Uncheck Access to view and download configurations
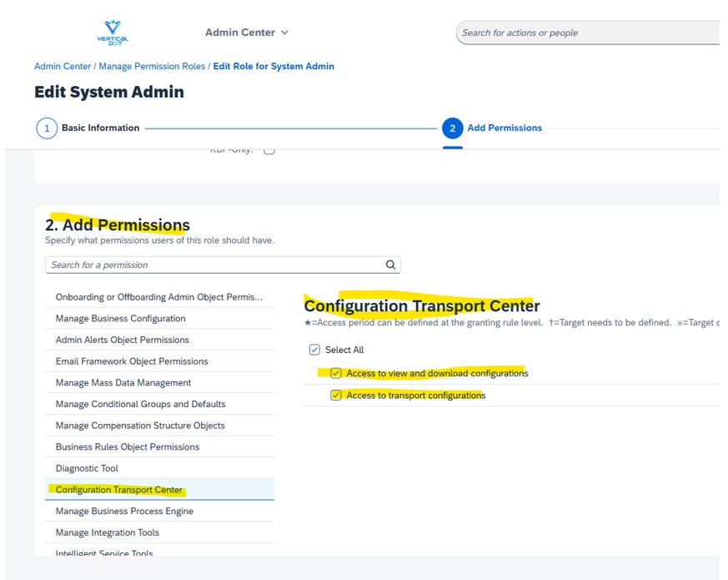The width and height of the screenshot is (728, 580). [x=336, y=373]
